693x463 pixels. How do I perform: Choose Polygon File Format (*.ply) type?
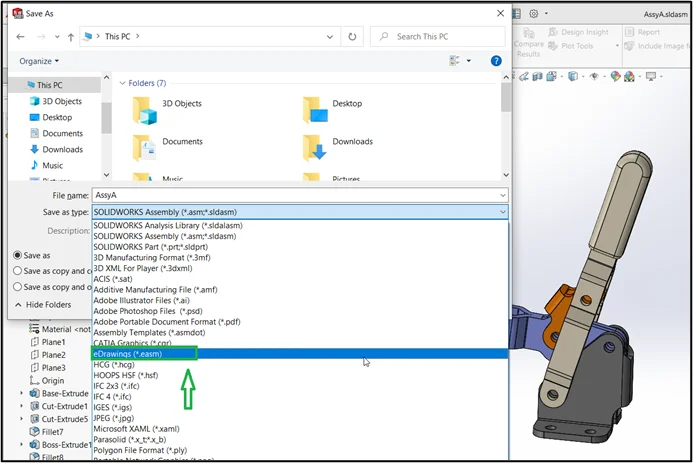click(300, 450)
